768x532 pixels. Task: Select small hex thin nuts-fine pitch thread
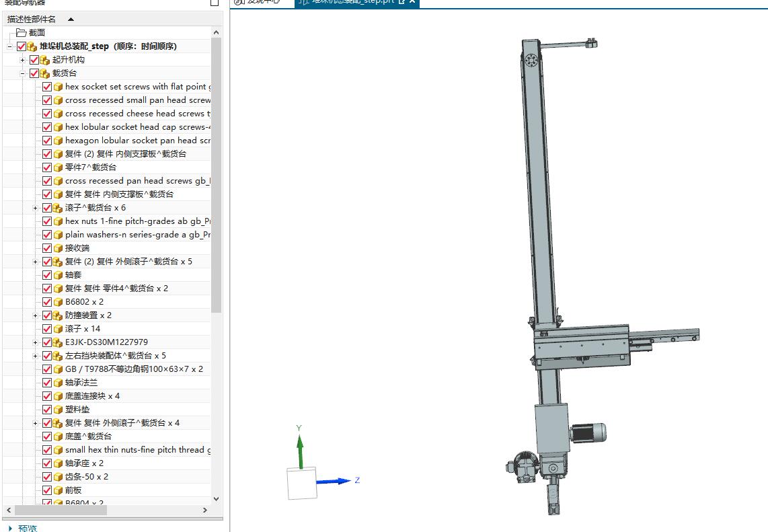107,450
